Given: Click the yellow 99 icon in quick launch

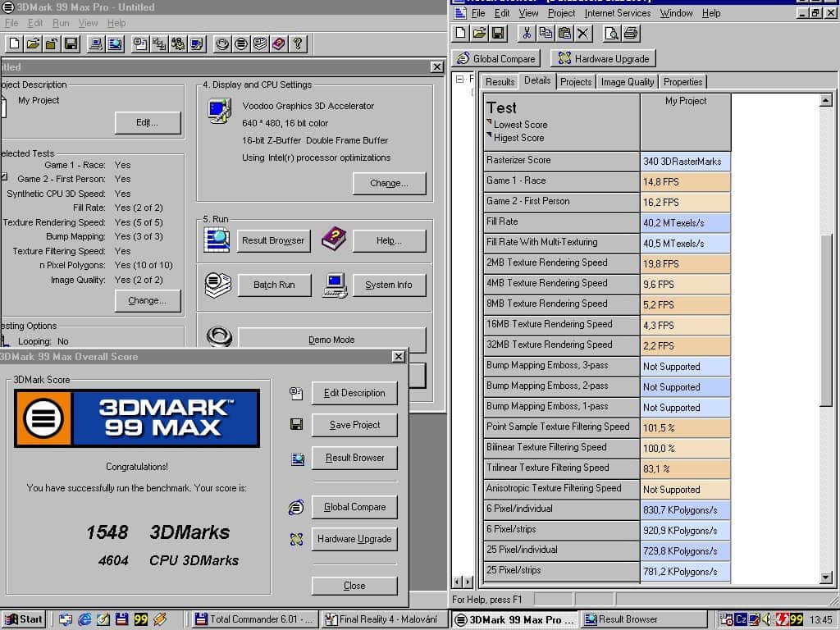Looking at the screenshot, I should coord(141,619).
